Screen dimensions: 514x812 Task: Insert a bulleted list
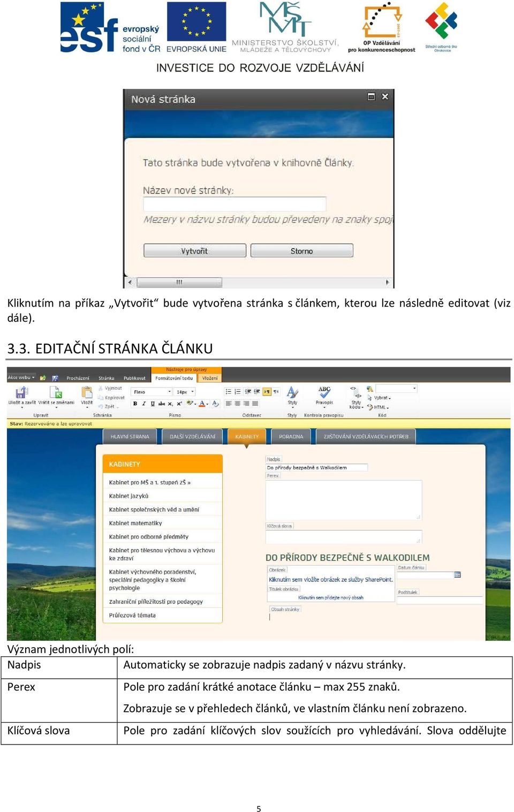click(x=229, y=392)
